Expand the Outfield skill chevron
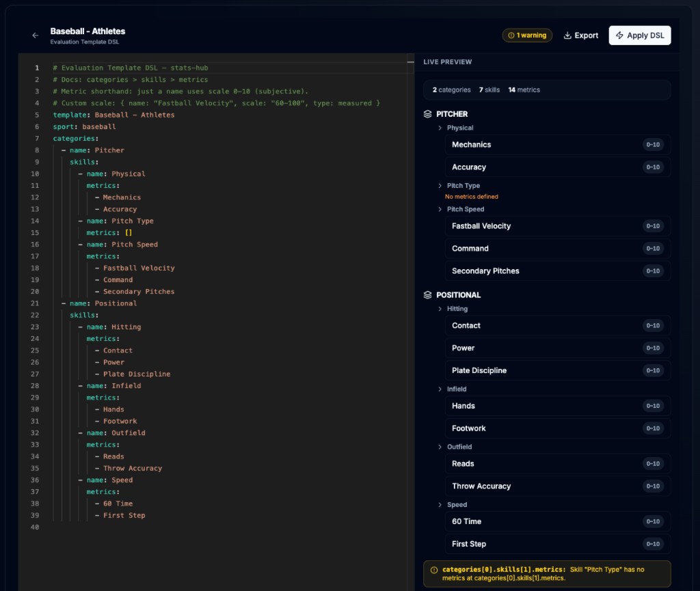Image resolution: width=700 pixels, height=591 pixels. [440, 447]
